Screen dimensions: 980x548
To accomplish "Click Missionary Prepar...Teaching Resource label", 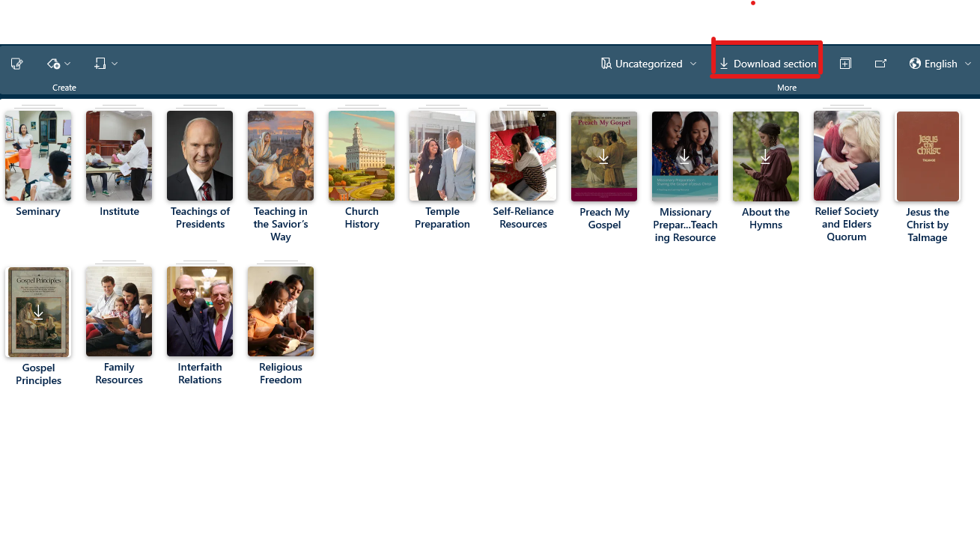I will [685, 225].
